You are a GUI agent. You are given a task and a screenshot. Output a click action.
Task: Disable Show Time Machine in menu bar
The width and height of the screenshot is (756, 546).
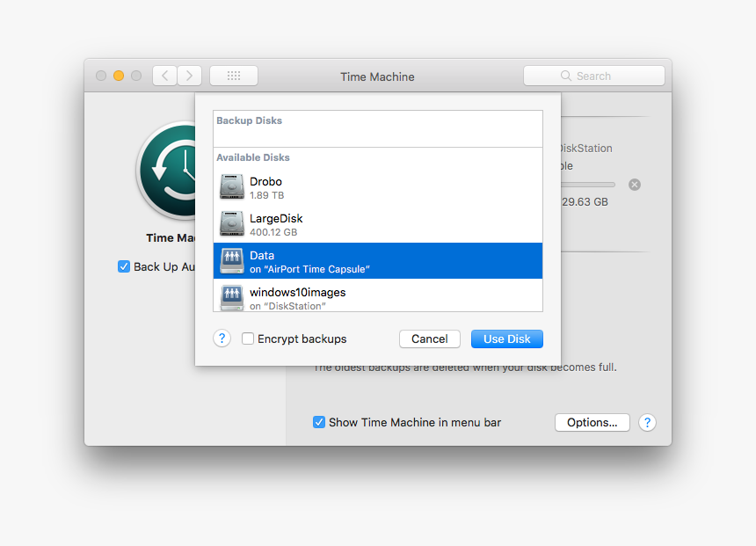pos(318,422)
